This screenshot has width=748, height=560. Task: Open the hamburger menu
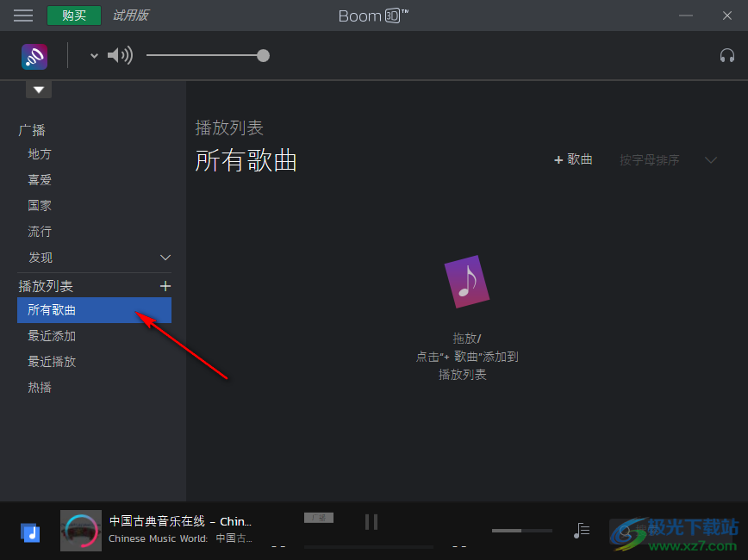(23, 15)
